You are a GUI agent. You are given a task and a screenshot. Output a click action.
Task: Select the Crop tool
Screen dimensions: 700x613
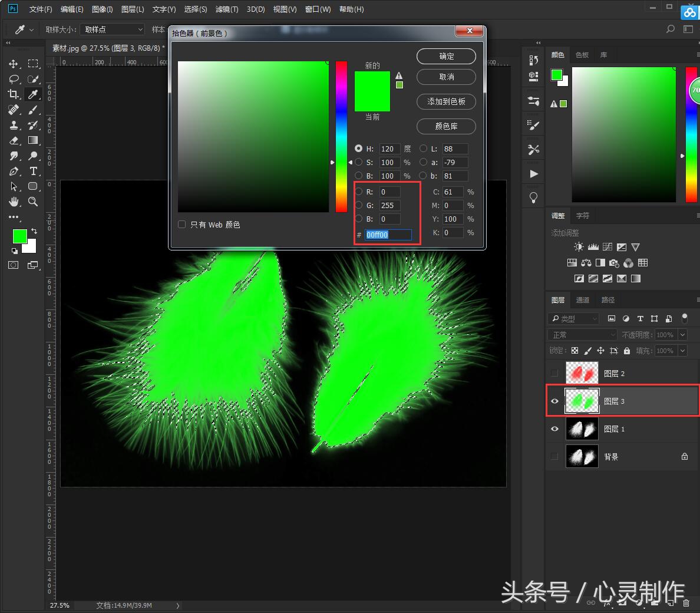[14, 94]
